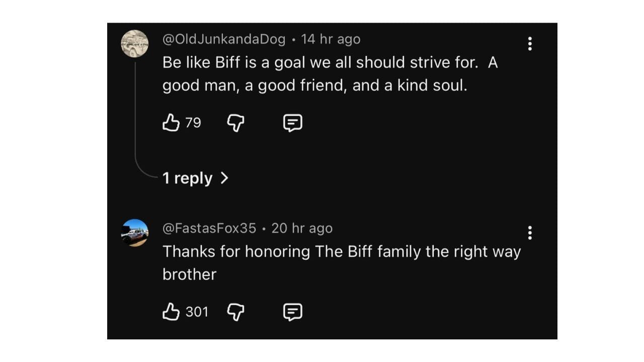Open FastasFox35's channel profile
Image resolution: width=644 pixels, height=362 pixels.
pyautogui.click(x=209, y=228)
